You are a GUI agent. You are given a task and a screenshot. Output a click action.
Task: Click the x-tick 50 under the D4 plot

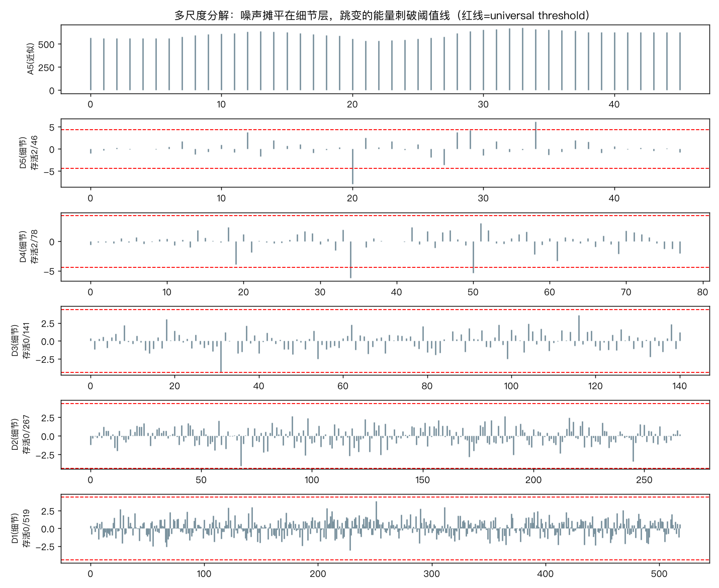473,292
